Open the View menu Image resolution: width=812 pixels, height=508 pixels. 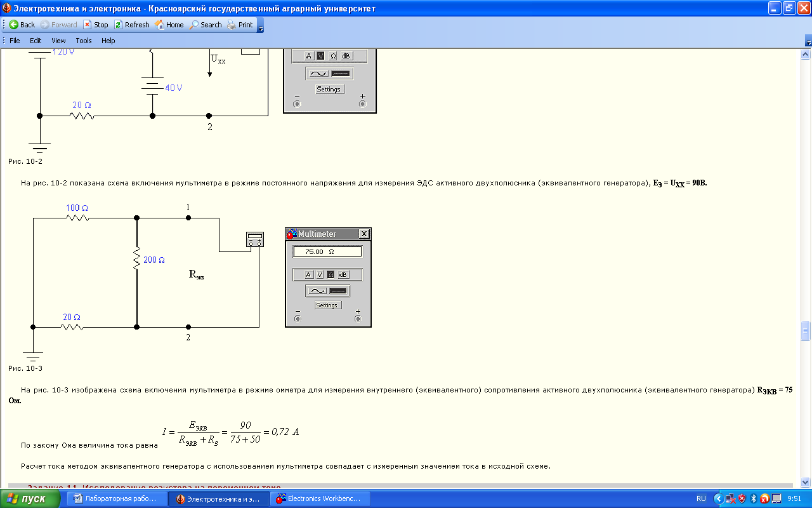(58, 41)
